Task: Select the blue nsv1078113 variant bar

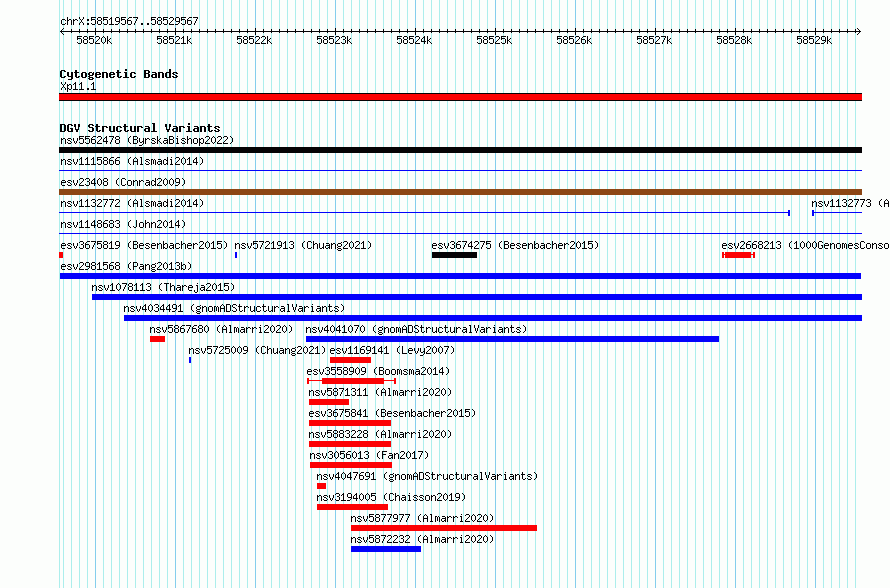Action: [477, 297]
